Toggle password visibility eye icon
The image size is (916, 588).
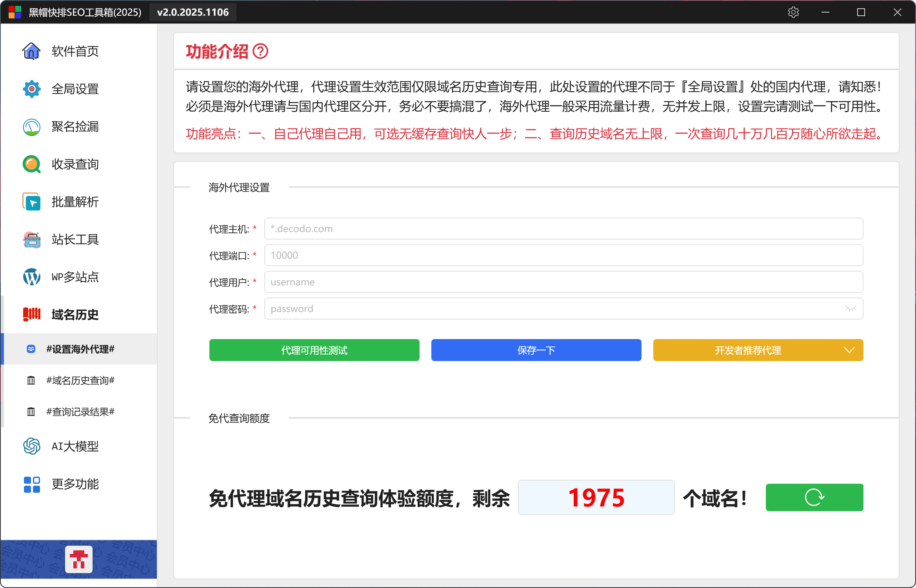[x=850, y=309]
